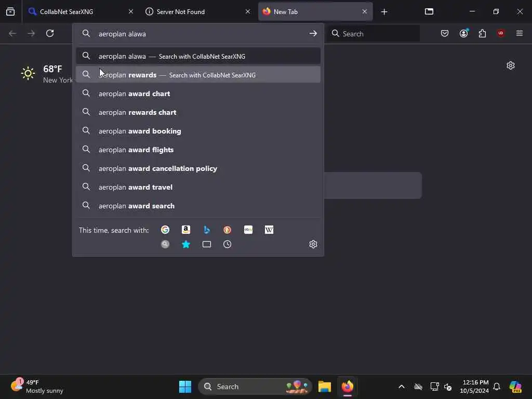Select the 'aeroplan award travel' suggestion
The image size is (532, 399).
[x=198, y=187]
